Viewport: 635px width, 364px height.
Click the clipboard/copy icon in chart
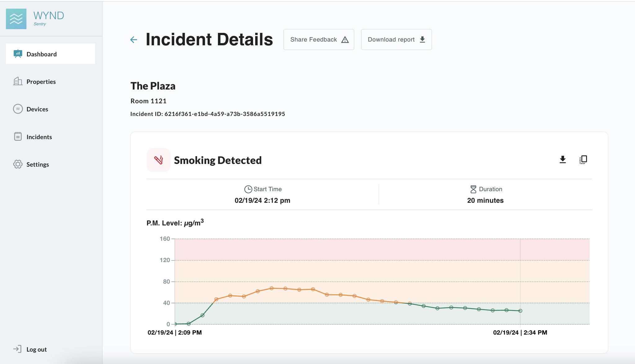583,159
